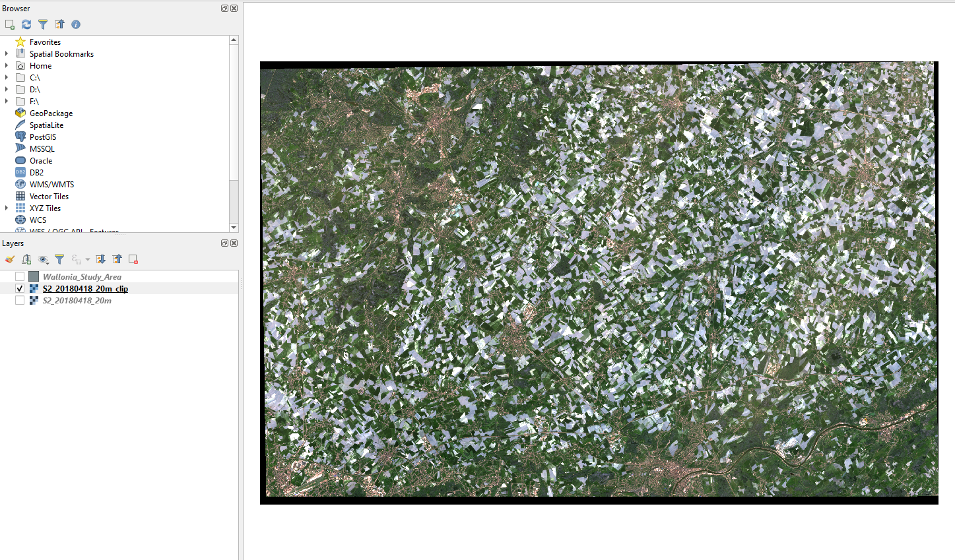This screenshot has width=955, height=560.
Task: Show Browser properties widget info icon
Action: point(76,24)
